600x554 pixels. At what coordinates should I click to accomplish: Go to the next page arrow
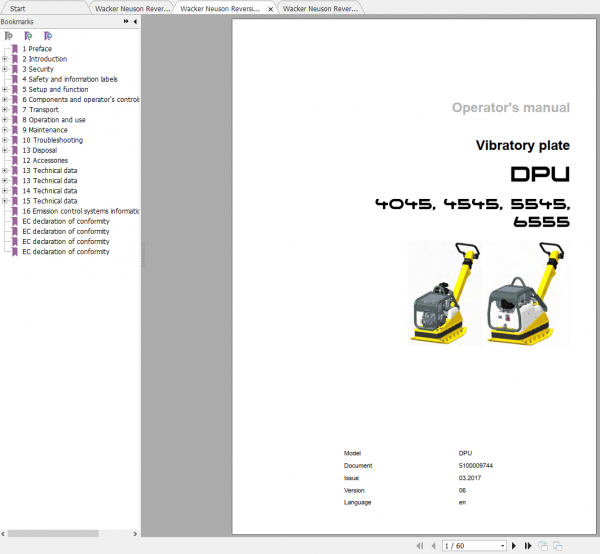click(x=514, y=546)
